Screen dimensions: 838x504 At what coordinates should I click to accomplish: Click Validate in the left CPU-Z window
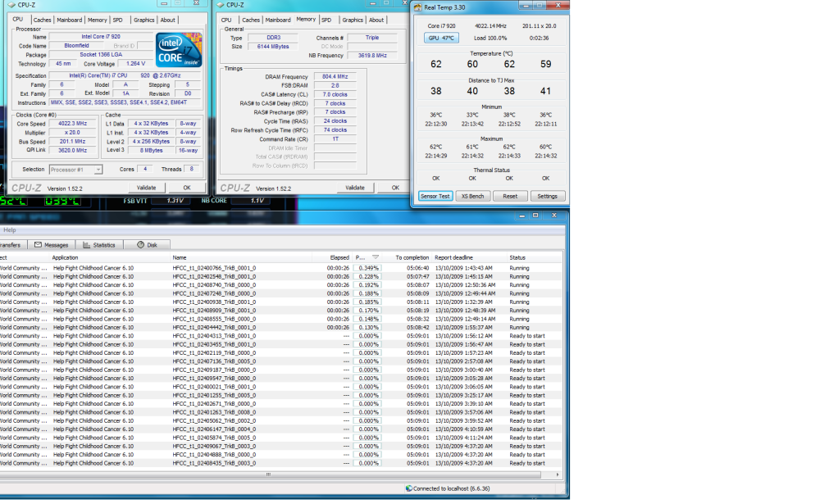click(x=147, y=188)
